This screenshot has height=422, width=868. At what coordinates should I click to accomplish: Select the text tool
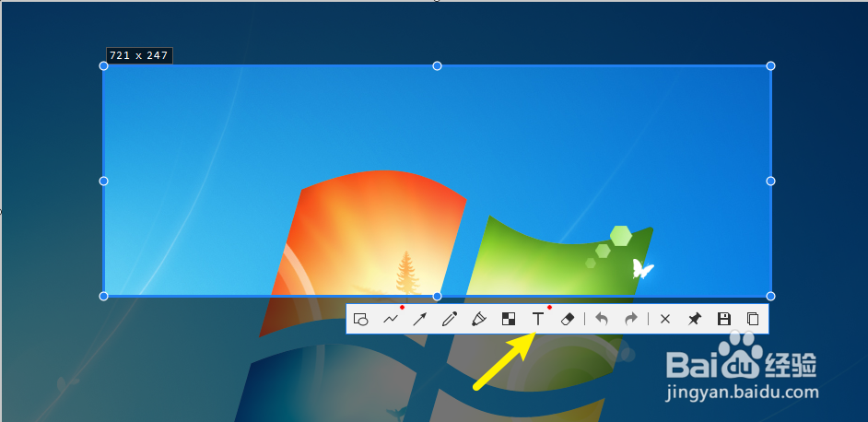click(537, 319)
